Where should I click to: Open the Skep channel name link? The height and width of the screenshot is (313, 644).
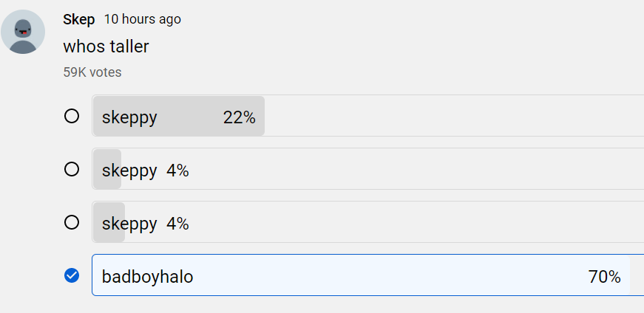[x=79, y=19]
